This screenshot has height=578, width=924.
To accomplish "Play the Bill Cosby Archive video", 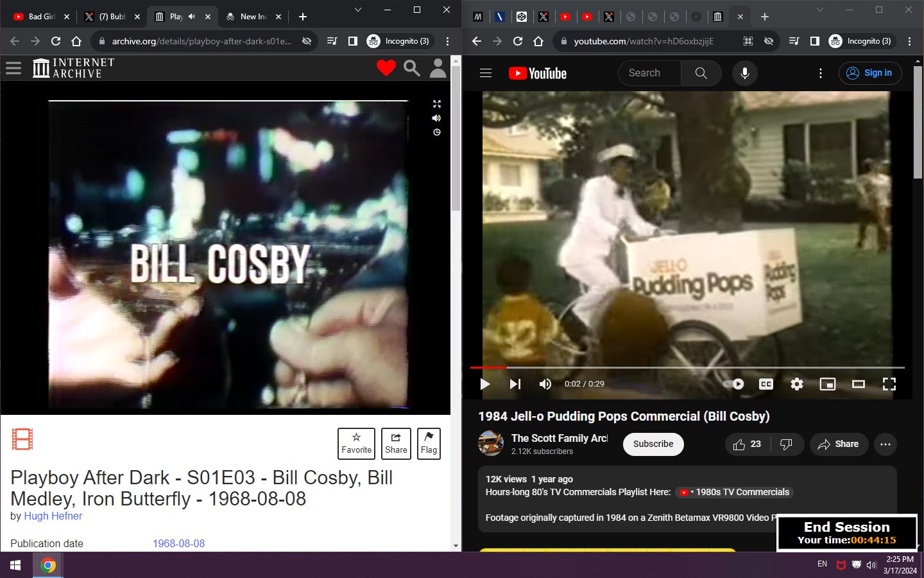I will click(228, 254).
